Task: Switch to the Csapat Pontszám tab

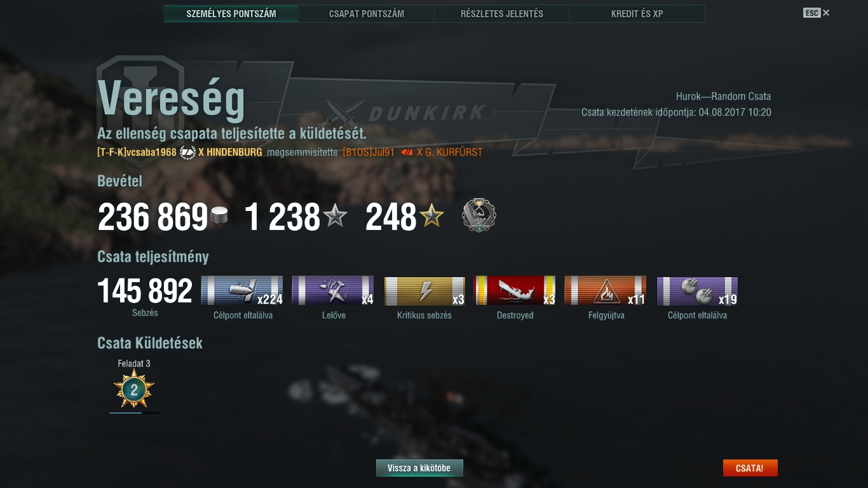Action: click(367, 13)
